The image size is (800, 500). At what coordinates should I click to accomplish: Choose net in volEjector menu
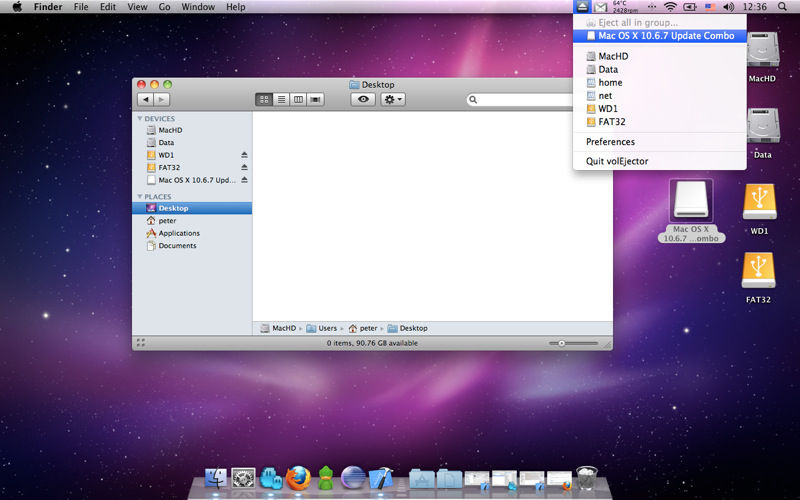[x=660, y=95]
